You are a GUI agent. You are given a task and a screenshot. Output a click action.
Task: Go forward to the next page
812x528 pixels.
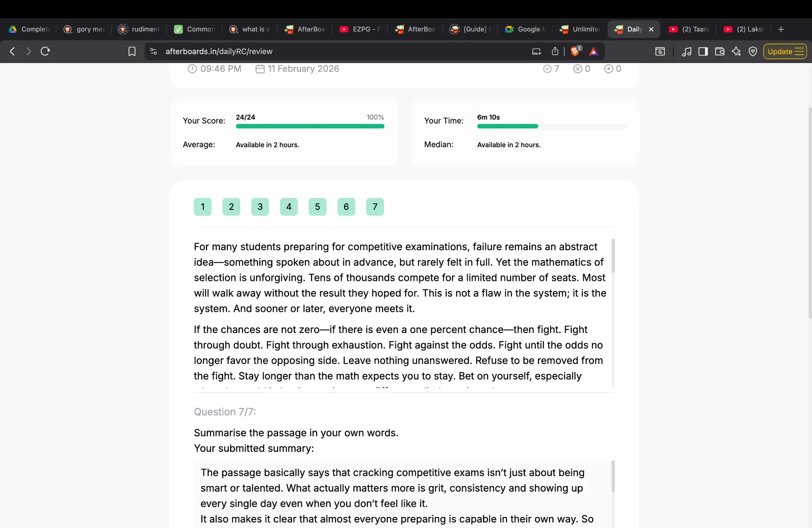[x=28, y=52]
